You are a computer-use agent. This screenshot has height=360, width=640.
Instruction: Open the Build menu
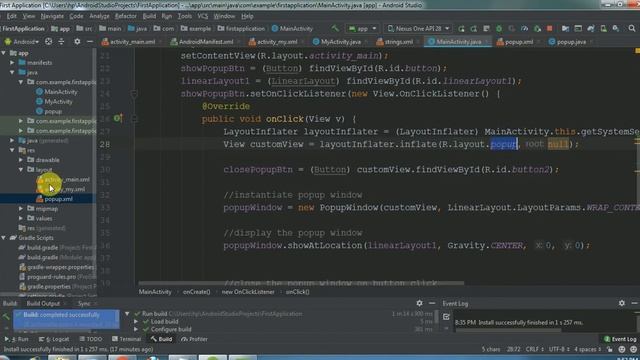(149, 16)
